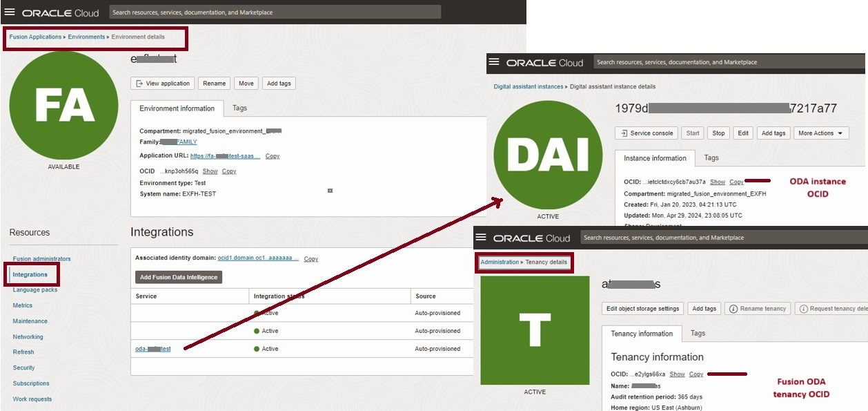Select the Instance information tab
Viewport: 868px width, 411px height.
tap(655, 158)
